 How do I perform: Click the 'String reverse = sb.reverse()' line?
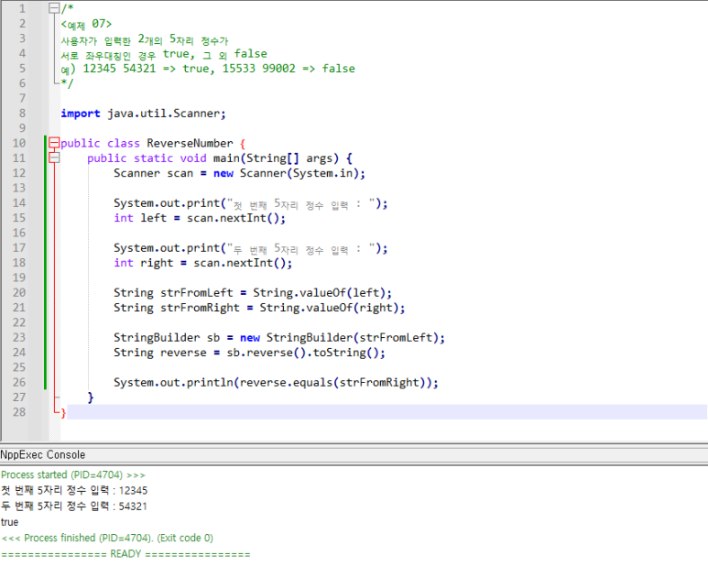coord(249,353)
